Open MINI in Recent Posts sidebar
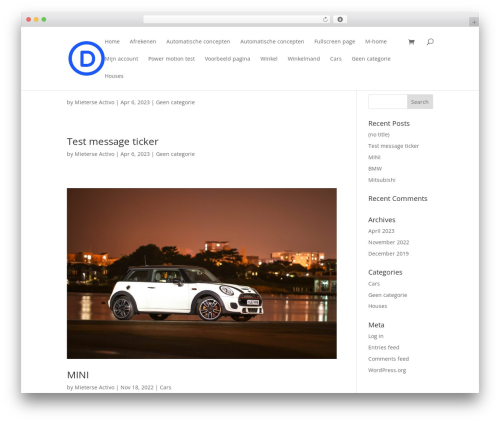The width and height of the screenshot is (500, 423). [374, 157]
